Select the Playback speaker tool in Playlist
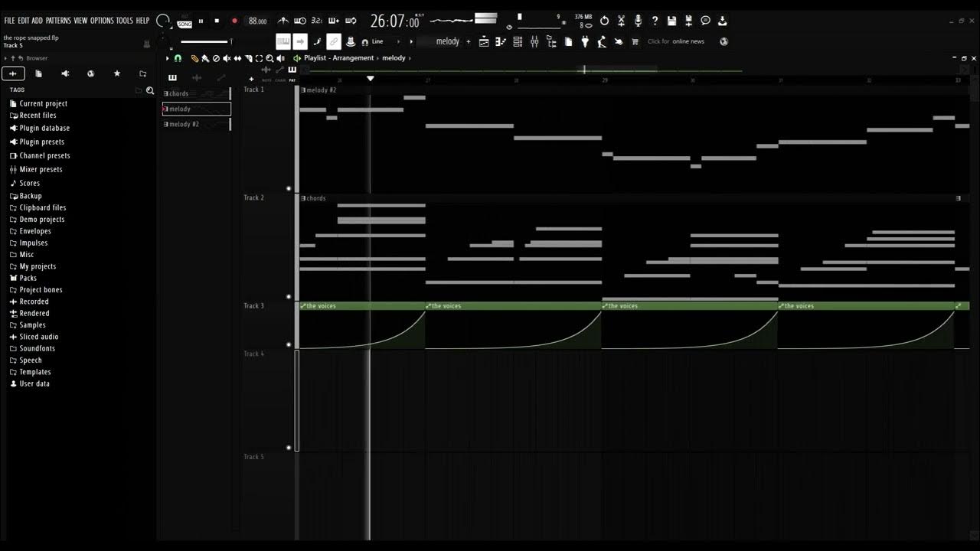The height and width of the screenshot is (551, 980). pyautogui.click(x=280, y=58)
